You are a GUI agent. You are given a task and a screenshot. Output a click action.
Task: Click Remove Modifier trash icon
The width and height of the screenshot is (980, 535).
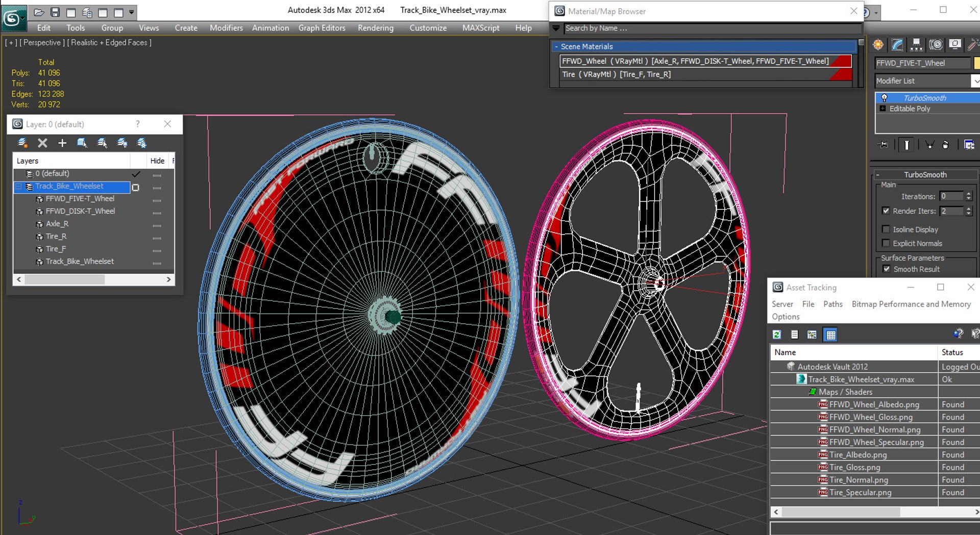point(945,145)
